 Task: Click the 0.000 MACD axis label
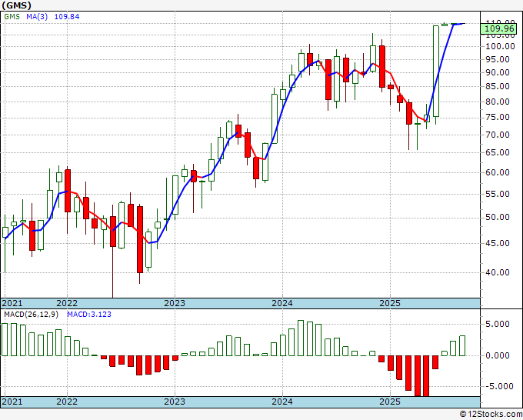click(498, 355)
